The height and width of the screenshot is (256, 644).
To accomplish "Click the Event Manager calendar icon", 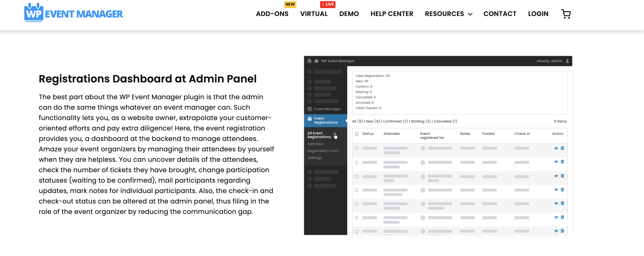I will pos(309,109).
